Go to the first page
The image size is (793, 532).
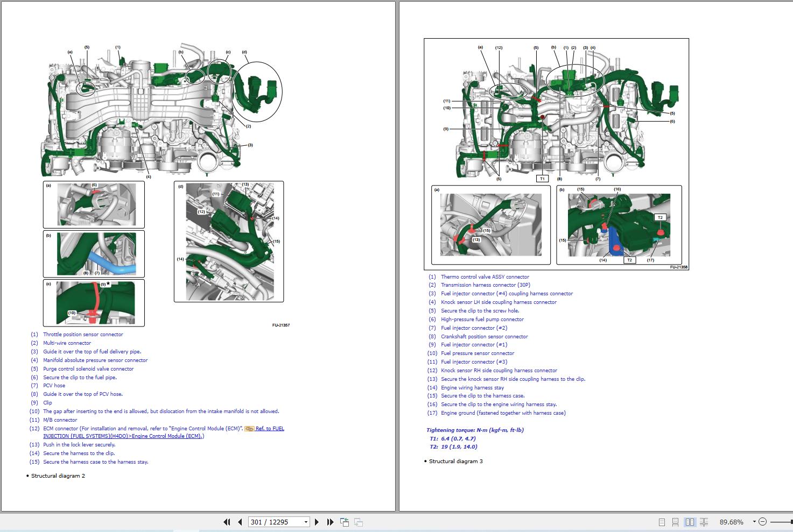227,522
